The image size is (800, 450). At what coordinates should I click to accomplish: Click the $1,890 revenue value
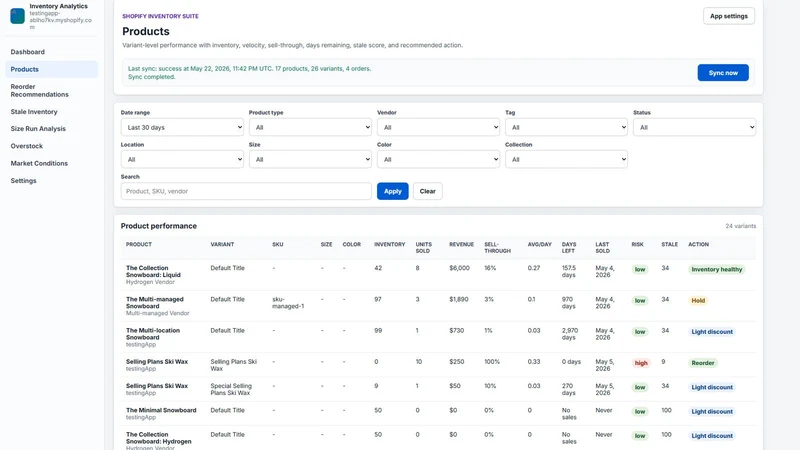[x=459, y=299]
